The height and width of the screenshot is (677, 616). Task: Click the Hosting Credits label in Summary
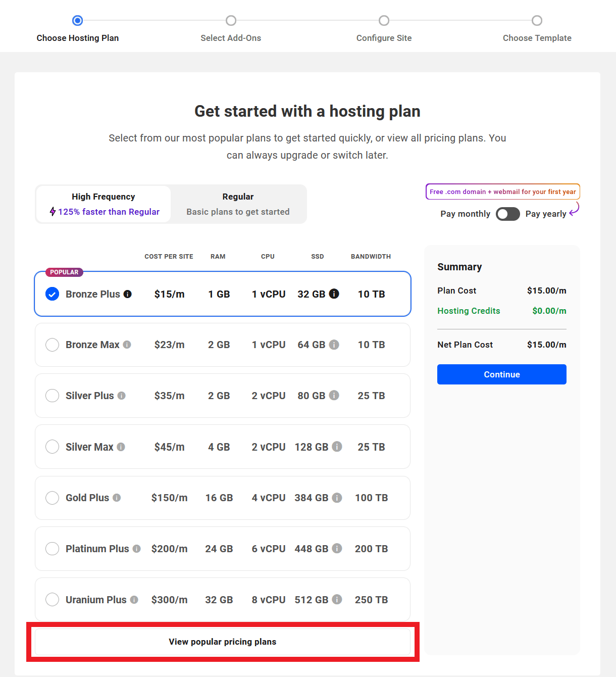click(x=469, y=311)
